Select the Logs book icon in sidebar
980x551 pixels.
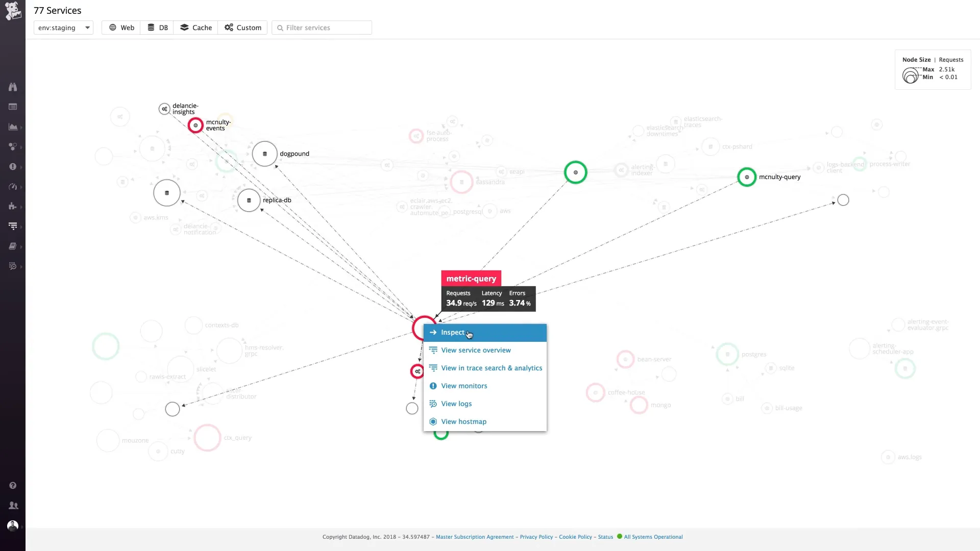13,246
